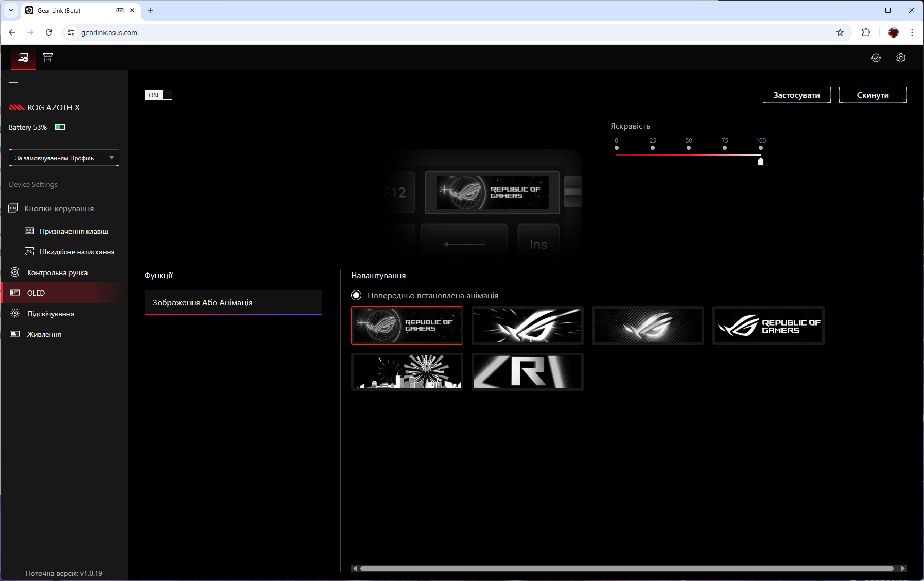
Task: Click the Застосувати apply button
Action: point(797,95)
